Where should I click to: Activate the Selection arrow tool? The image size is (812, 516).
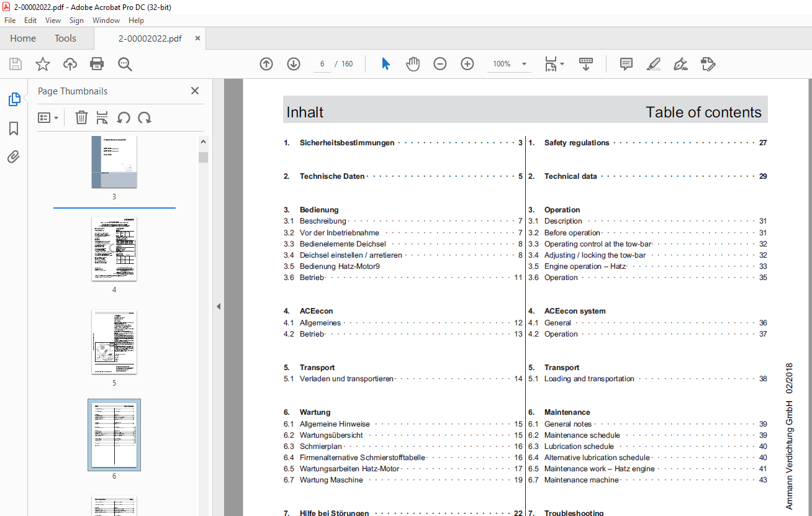pos(386,64)
